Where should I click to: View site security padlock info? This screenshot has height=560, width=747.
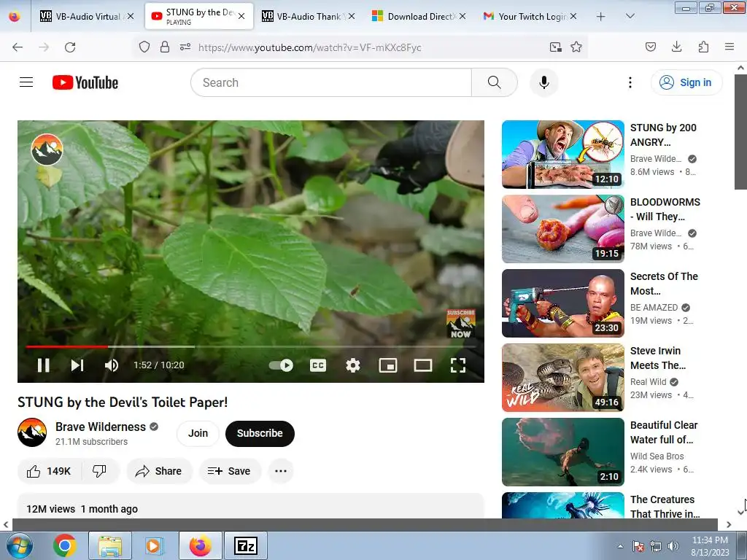[165, 47]
